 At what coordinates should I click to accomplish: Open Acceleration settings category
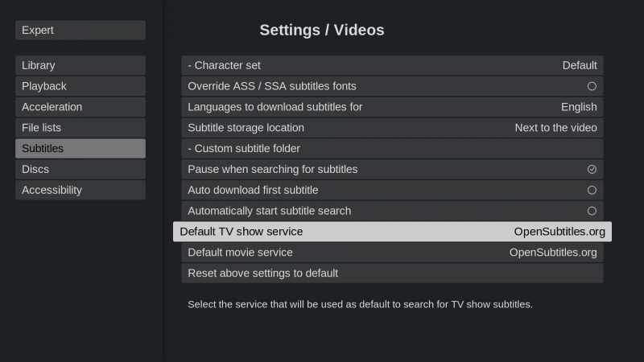[x=80, y=107]
